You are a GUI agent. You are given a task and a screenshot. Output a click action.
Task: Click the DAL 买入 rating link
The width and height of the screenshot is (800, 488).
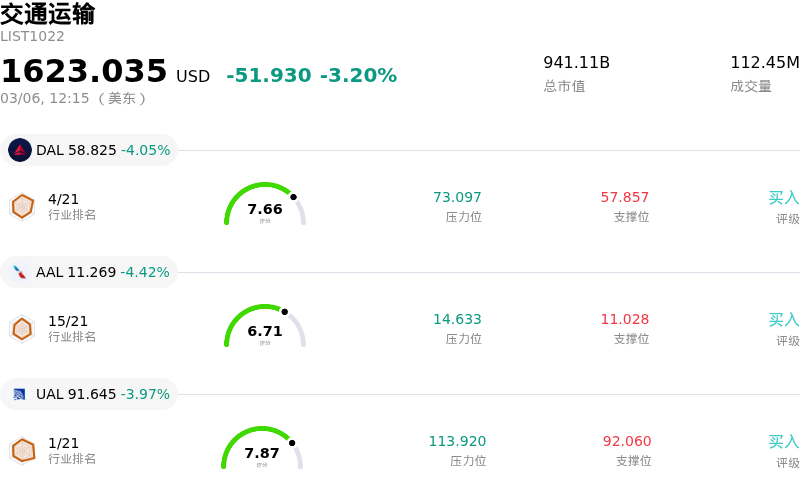pyautogui.click(x=783, y=197)
